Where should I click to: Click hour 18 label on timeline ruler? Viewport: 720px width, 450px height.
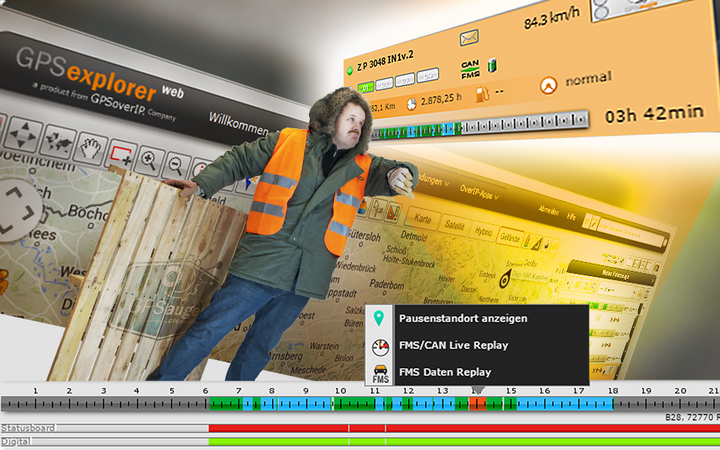pyautogui.click(x=613, y=391)
